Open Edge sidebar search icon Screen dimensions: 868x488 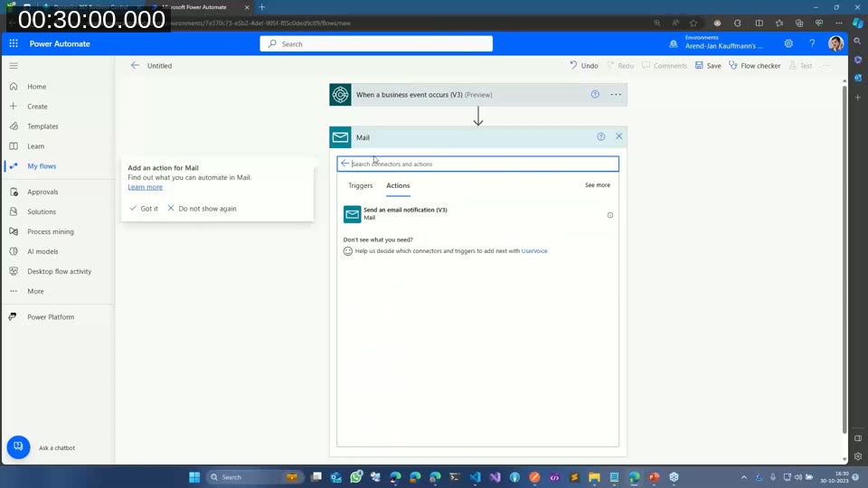tap(857, 41)
